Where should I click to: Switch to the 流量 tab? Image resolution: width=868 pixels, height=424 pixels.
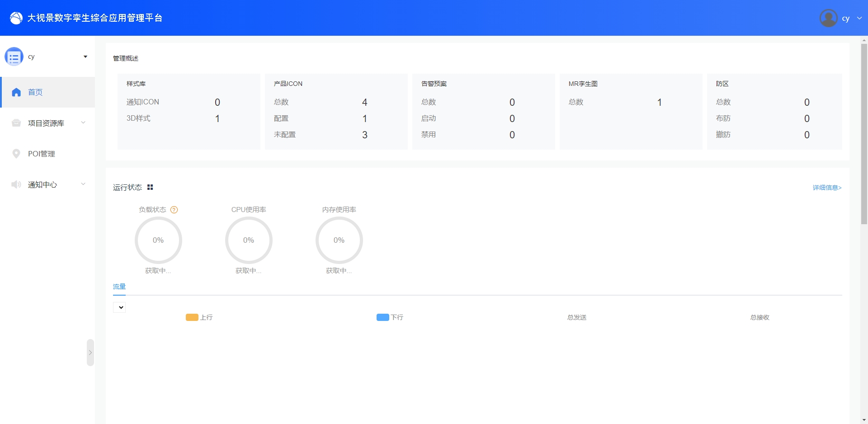(x=119, y=287)
